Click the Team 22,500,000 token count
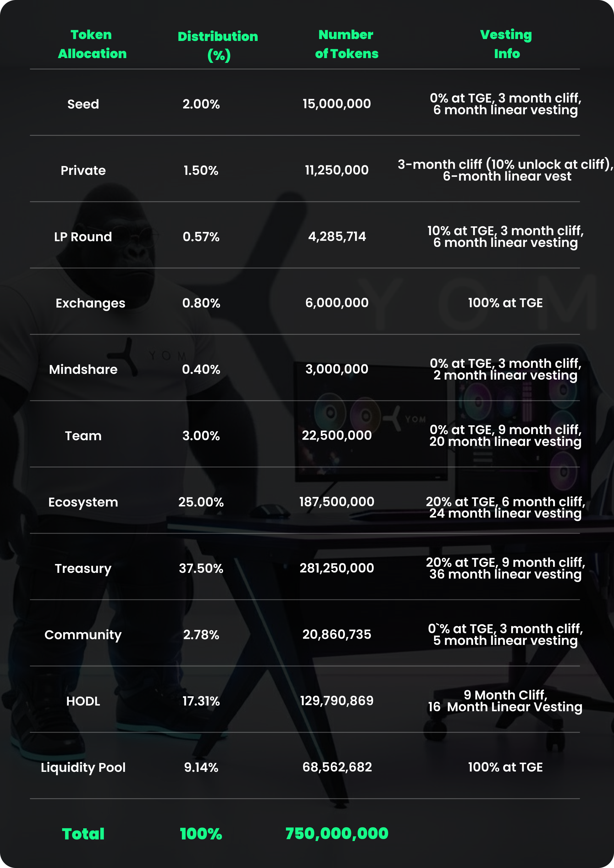This screenshot has width=614, height=868. click(x=337, y=435)
